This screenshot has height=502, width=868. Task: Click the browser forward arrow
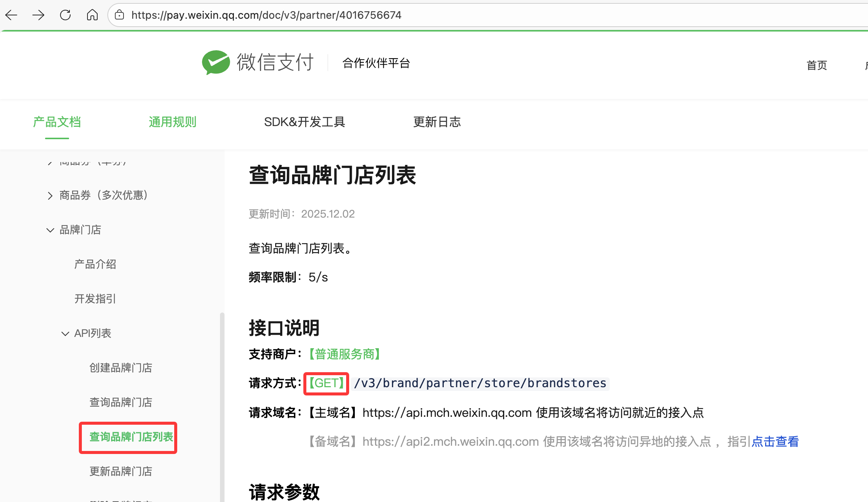[x=38, y=15]
